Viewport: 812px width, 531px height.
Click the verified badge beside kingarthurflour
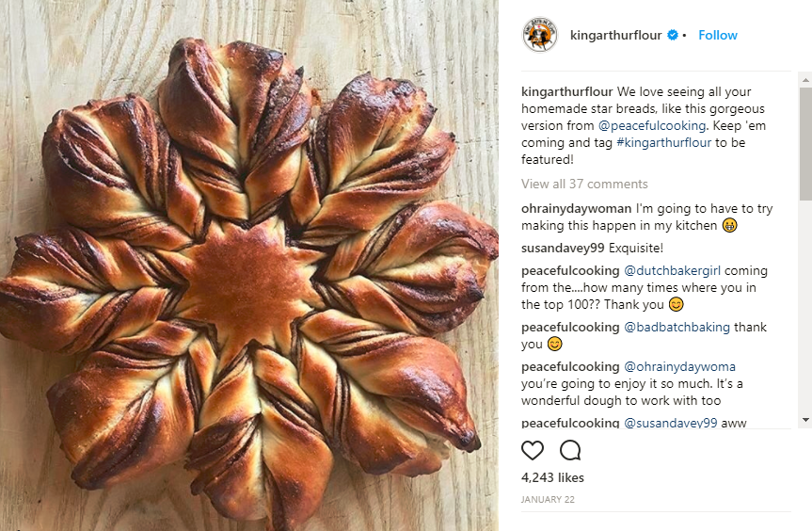pyautogui.click(x=673, y=35)
